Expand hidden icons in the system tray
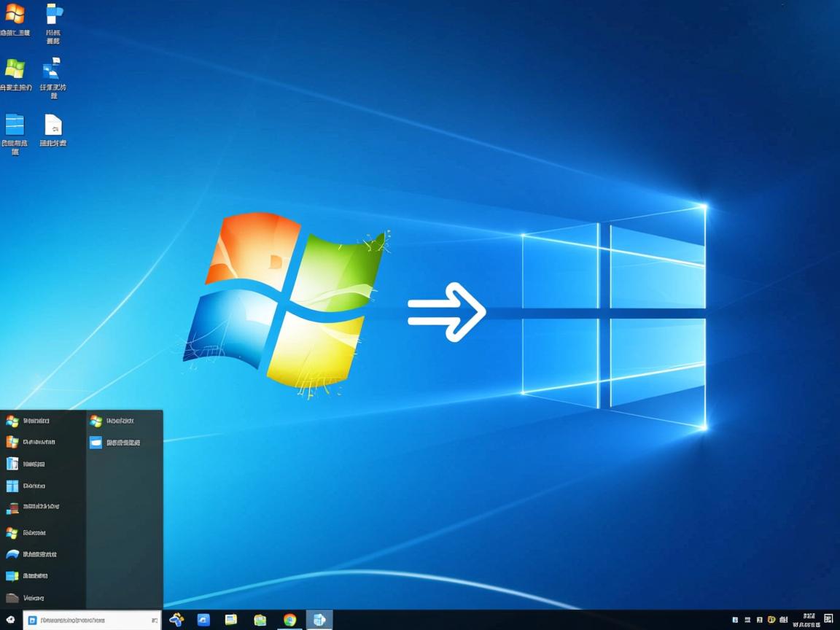 pyautogui.click(x=736, y=621)
